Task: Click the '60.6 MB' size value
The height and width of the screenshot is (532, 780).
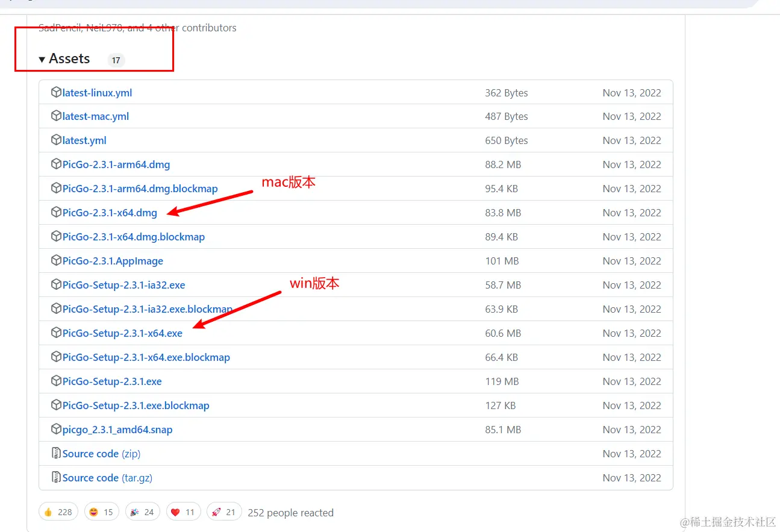Action: pyautogui.click(x=503, y=333)
